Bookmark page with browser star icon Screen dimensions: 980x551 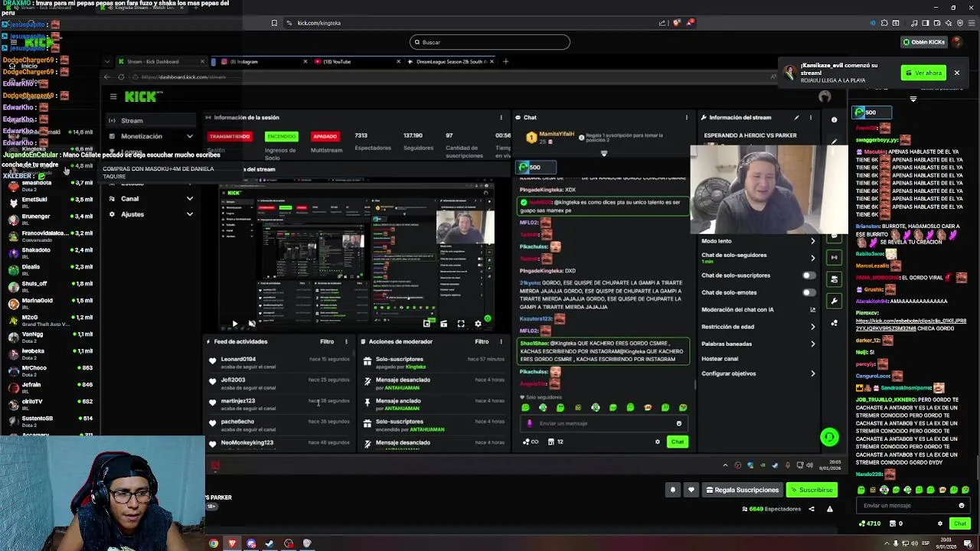[274, 23]
